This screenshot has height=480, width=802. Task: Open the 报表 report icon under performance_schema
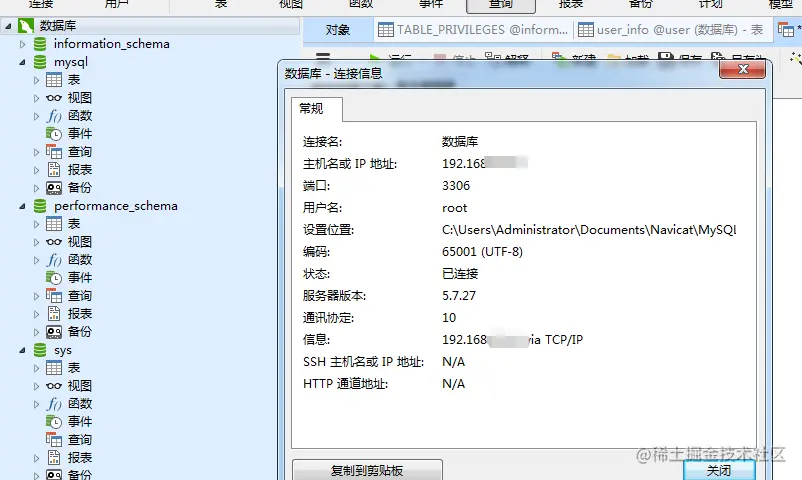(x=54, y=314)
